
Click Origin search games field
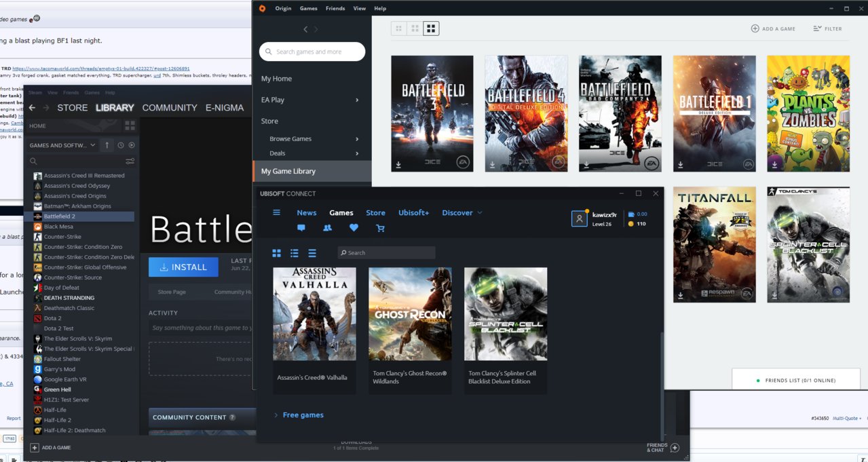[312, 52]
